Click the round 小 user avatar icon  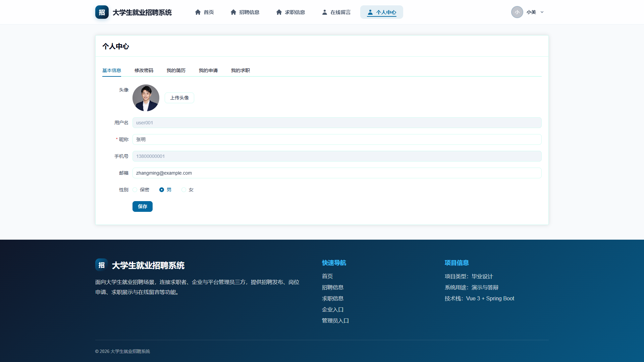(x=517, y=12)
